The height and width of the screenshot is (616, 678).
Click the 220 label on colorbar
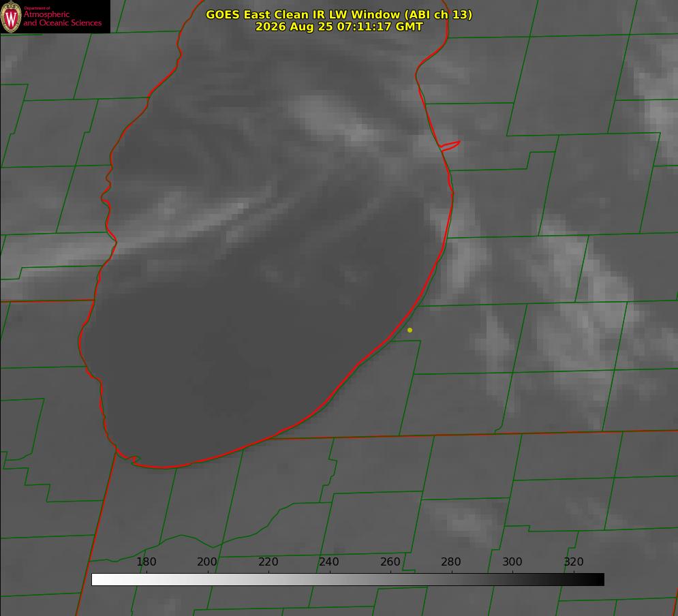268,561
